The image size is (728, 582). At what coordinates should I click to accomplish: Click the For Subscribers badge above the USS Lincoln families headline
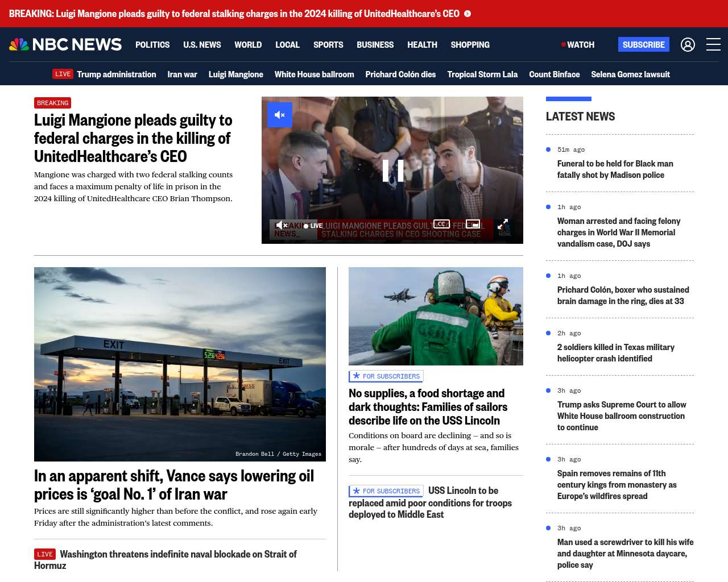coord(386,376)
